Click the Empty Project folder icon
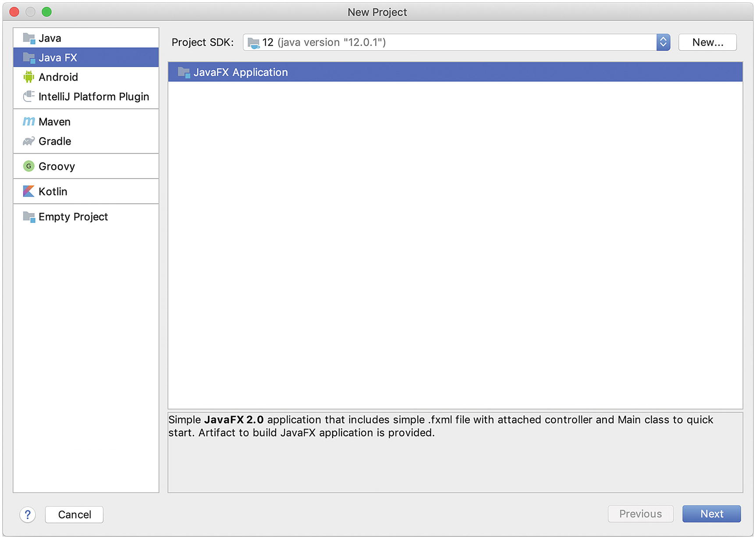Image resolution: width=756 pixels, height=539 pixels. 29,216
